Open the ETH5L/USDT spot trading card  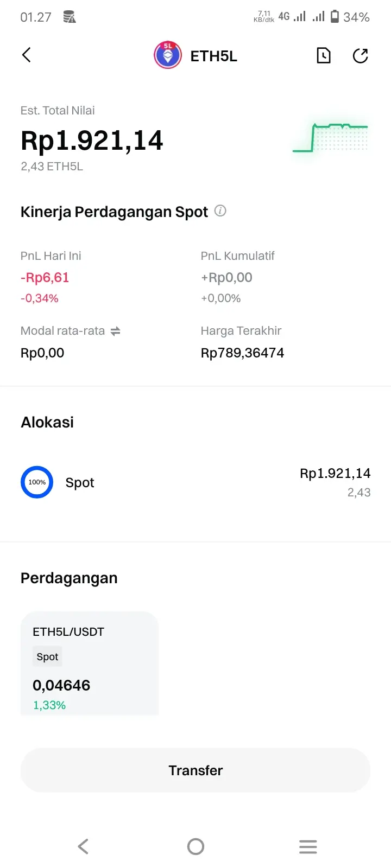(90, 663)
